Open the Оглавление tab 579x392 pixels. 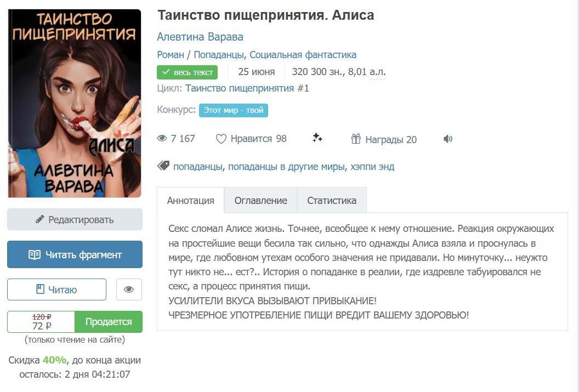[x=260, y=201]
